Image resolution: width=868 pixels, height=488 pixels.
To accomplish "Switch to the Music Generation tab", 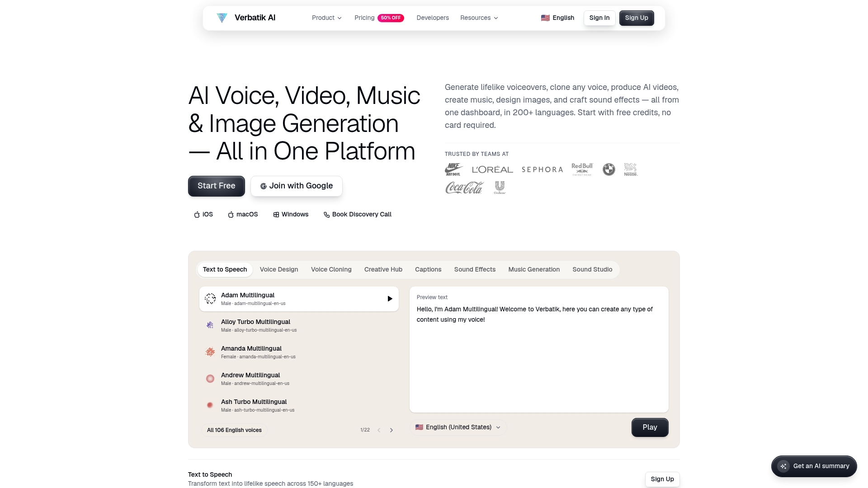I will point(534,270).
